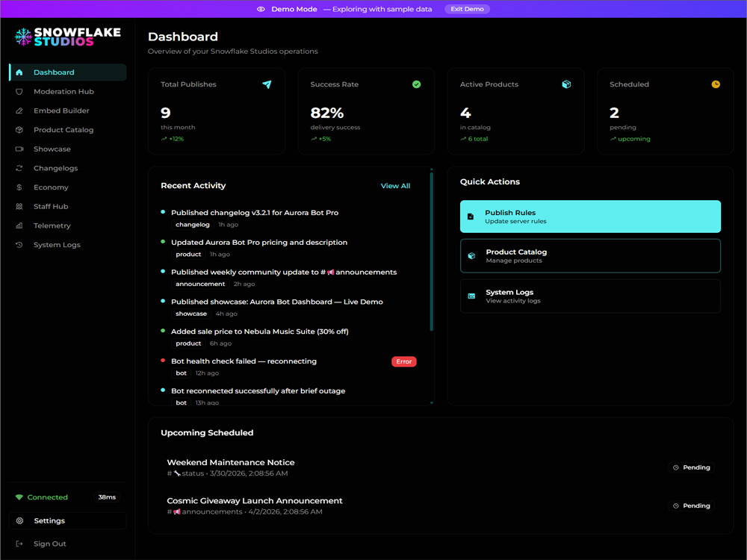Image resolution: width=747 pixels, height=560 pixels.
Task: Click the Economy dollar sign icon
Action: 19,187
